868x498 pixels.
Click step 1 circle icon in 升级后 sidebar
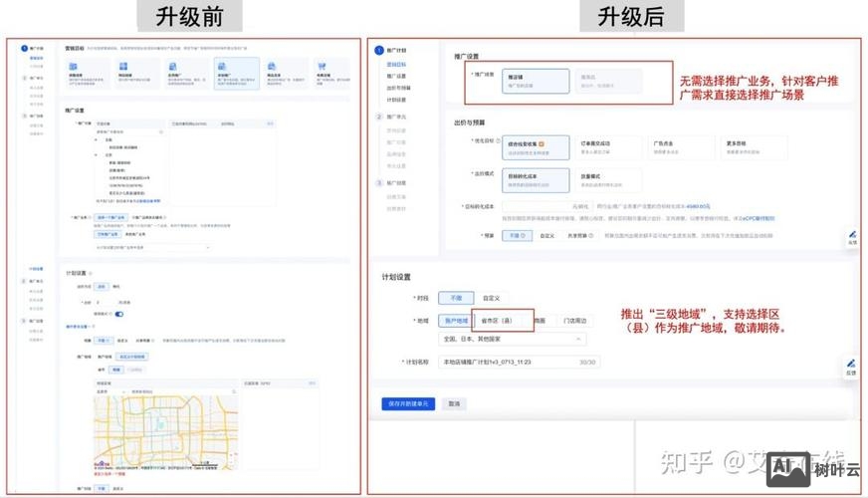pos(379,51)
